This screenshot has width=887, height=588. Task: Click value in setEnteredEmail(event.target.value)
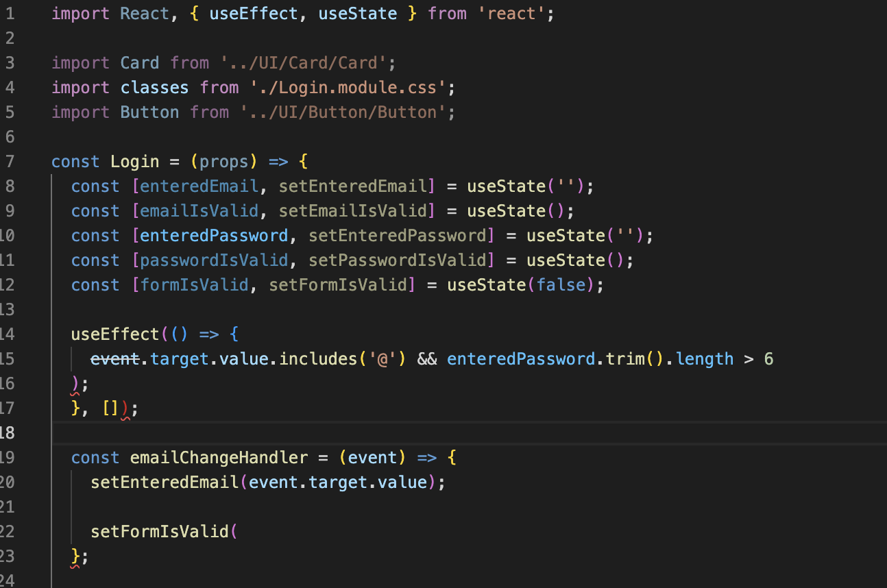tap(402, 482)
